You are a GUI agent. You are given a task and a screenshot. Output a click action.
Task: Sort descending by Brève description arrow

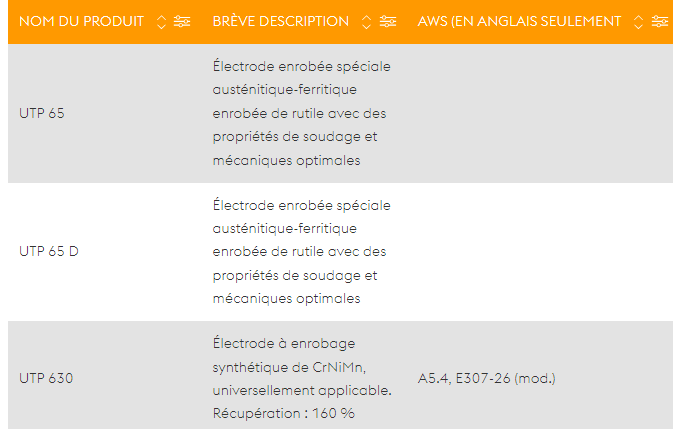[x=366, y=26]
